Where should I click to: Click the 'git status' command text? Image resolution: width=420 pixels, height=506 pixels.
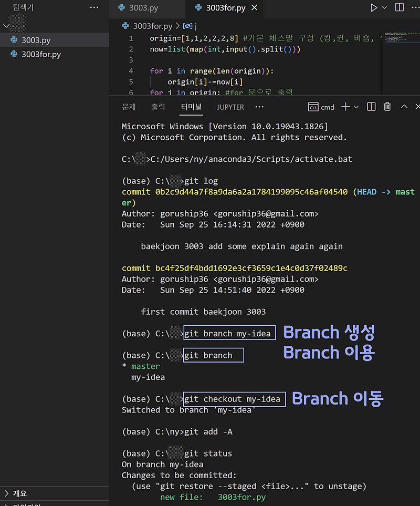click(208, 453)
